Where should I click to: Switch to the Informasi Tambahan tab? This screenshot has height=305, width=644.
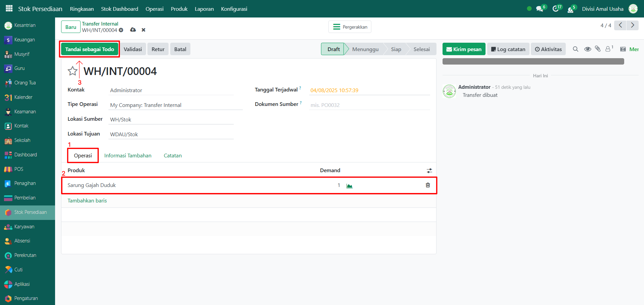pyautogui.click(x=128, y=156)
